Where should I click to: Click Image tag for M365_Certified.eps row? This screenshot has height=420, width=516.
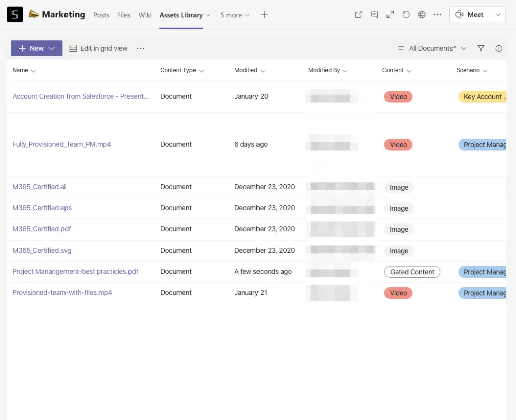pos(399,208)
